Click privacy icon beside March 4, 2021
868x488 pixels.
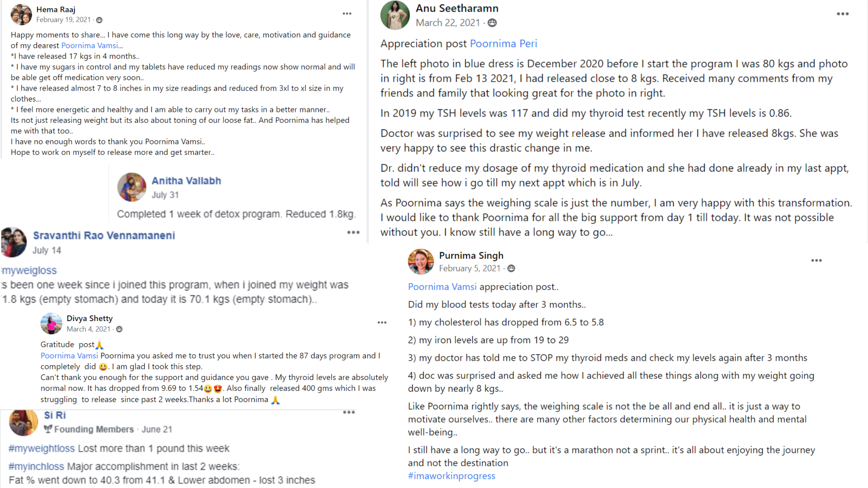[119, 329]
